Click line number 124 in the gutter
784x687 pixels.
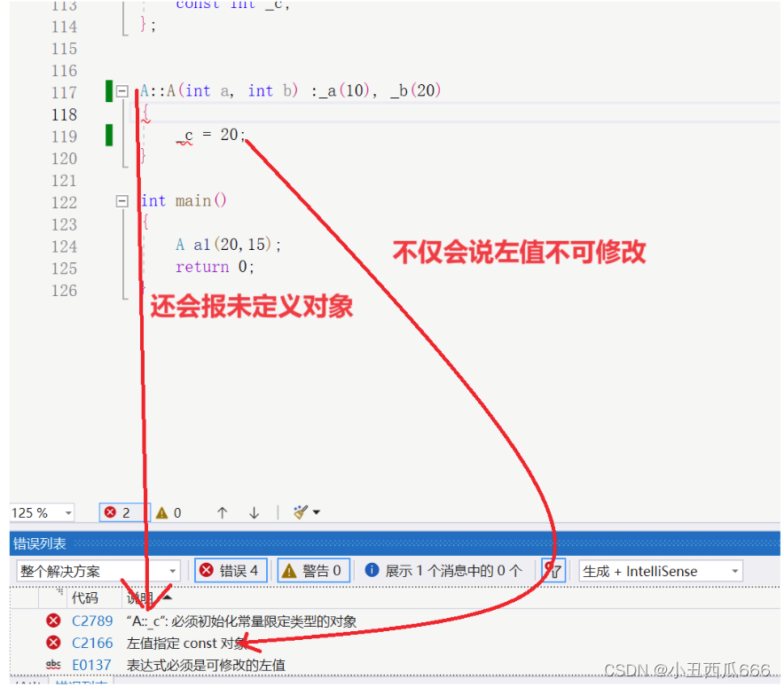[x=65, y=246]
